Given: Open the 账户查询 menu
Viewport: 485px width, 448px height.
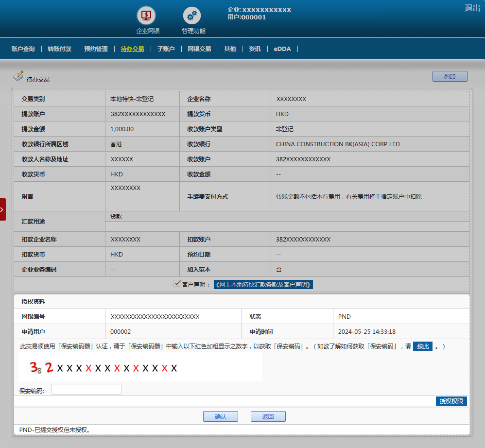Looking at the screenshot, I should (x=23, y=49).
